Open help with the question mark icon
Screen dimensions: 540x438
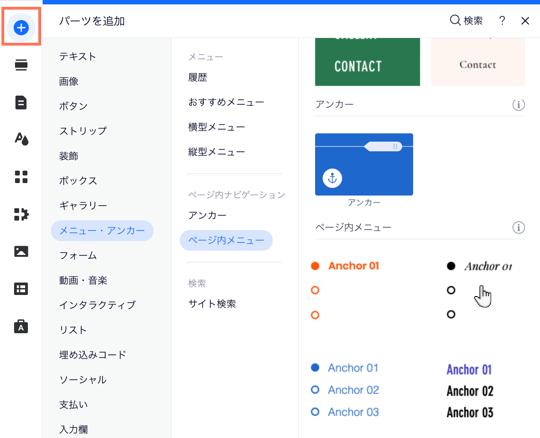[502, 21]
